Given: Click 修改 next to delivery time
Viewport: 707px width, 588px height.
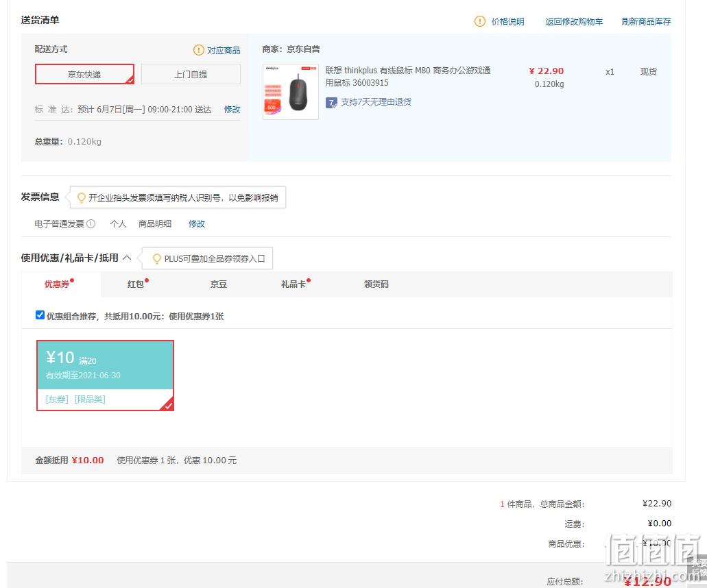Looking at the screenshot, I should (x=232, y=110).
